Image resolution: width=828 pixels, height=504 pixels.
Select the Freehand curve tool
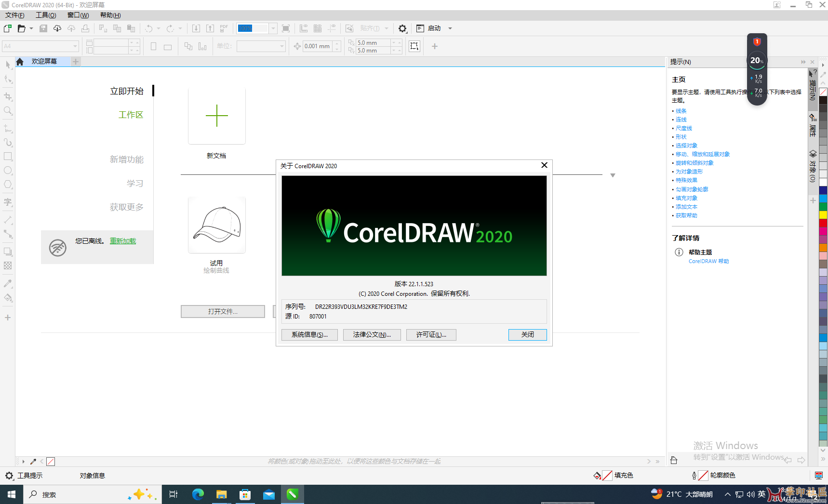(x=8, y=128)
